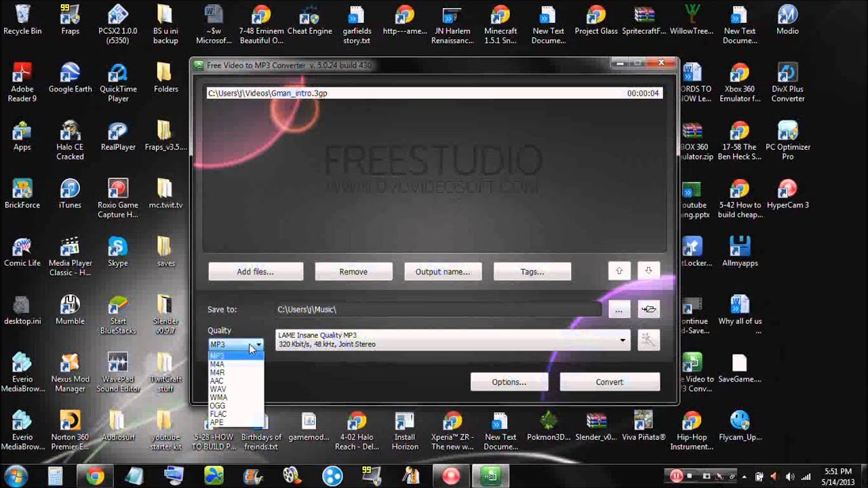
Task: Click the Save to path field
Action: click(x=438, y=309)
